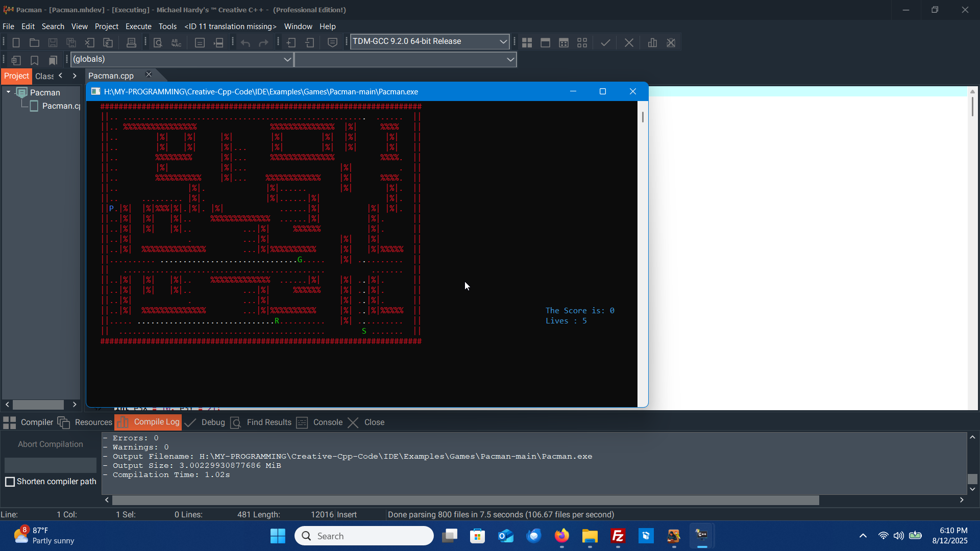Screen dimensions: 980x551
Task: Open FileZilla from the taskbar
Action: point(618,536)
